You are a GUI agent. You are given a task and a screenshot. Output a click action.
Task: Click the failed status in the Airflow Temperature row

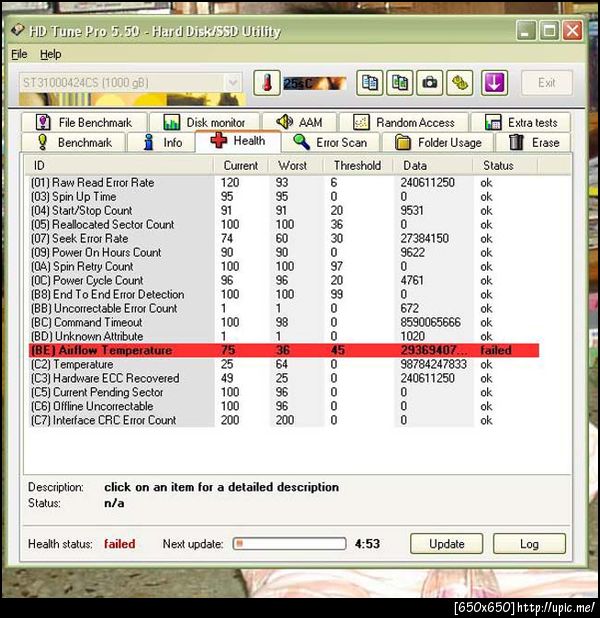(496, 350)
